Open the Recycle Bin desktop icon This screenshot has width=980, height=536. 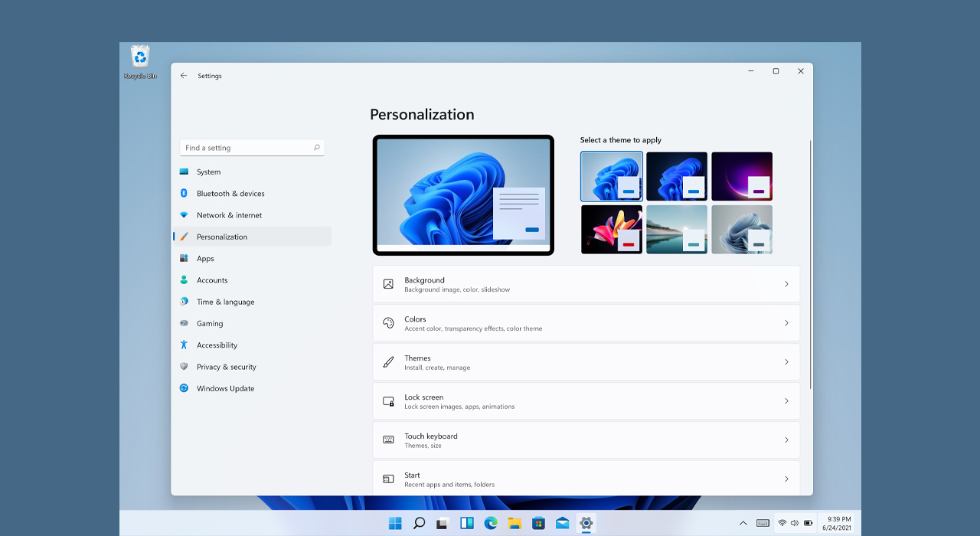tap(140, 61)
